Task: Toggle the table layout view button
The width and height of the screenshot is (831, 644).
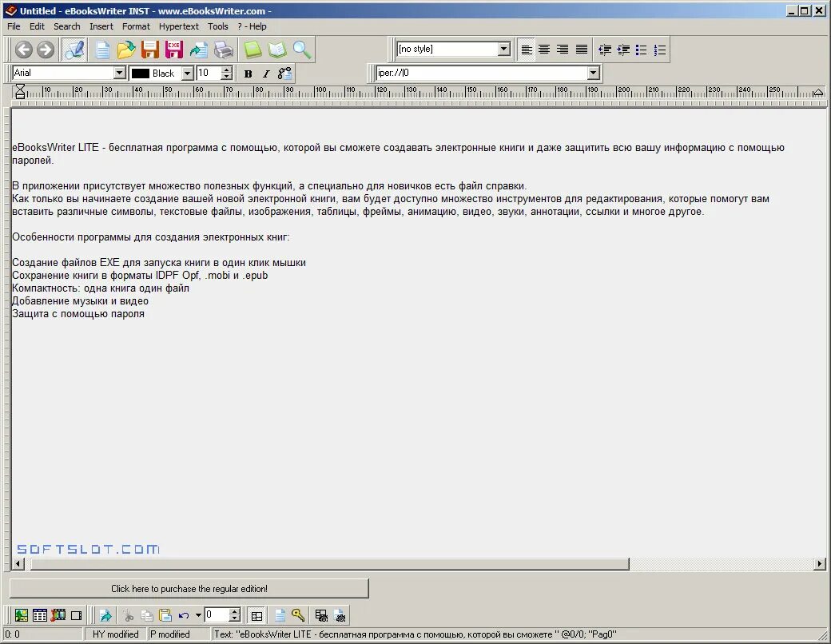Action: [x=257, y=615]
